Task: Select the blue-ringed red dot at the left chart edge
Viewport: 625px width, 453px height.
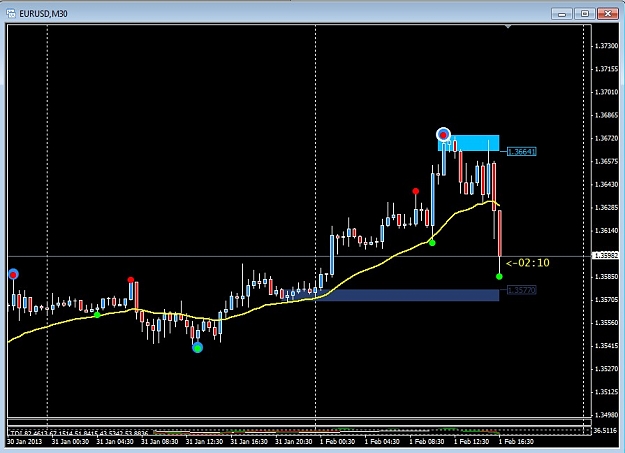Action: click(13, 275)
